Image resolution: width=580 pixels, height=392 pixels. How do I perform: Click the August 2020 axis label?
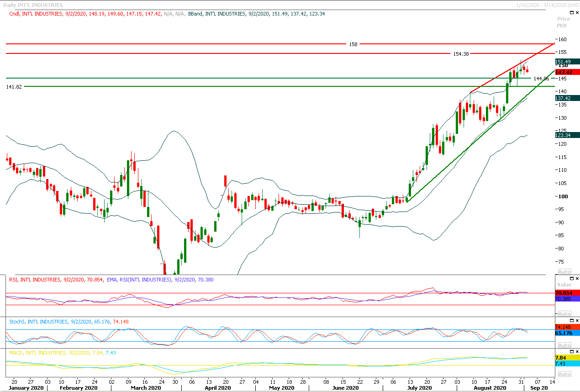(x=490, y=388)
